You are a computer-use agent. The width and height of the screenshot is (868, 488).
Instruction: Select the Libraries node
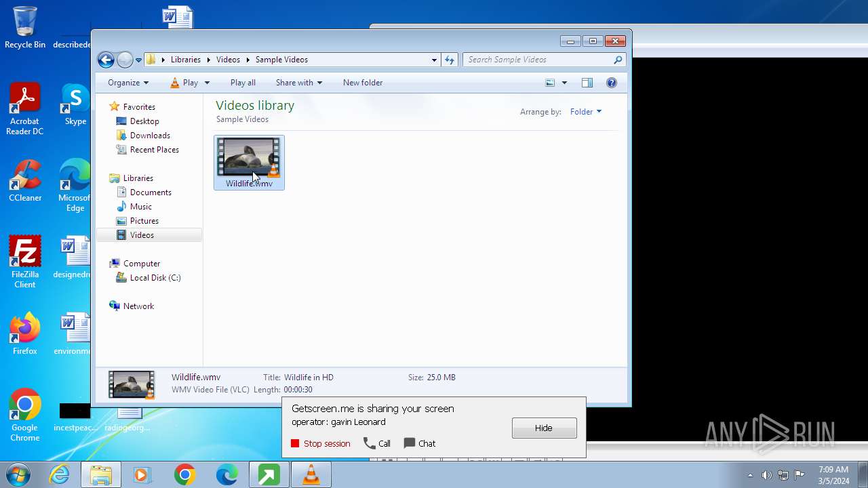tap(138, 178)
